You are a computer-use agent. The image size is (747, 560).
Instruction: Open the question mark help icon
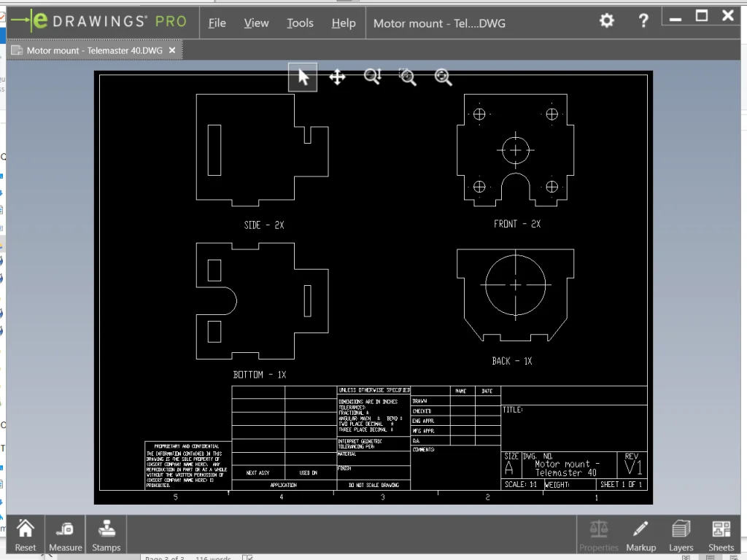tap(643, 20)
